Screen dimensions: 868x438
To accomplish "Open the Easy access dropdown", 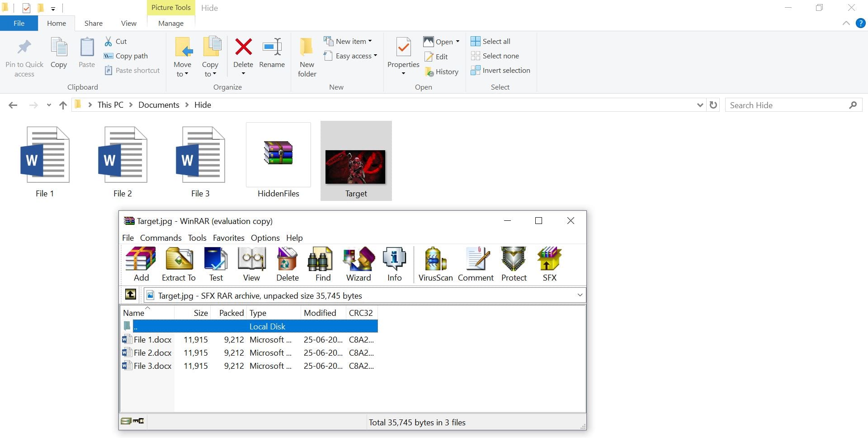I will tap(375, 56).
